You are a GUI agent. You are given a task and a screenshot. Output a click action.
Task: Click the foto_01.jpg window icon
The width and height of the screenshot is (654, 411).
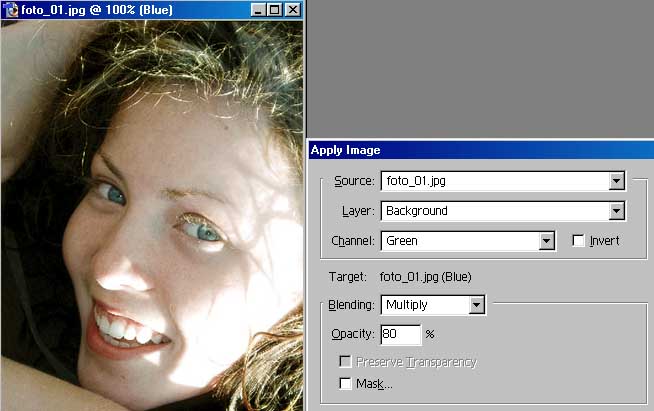pos(10,10)
